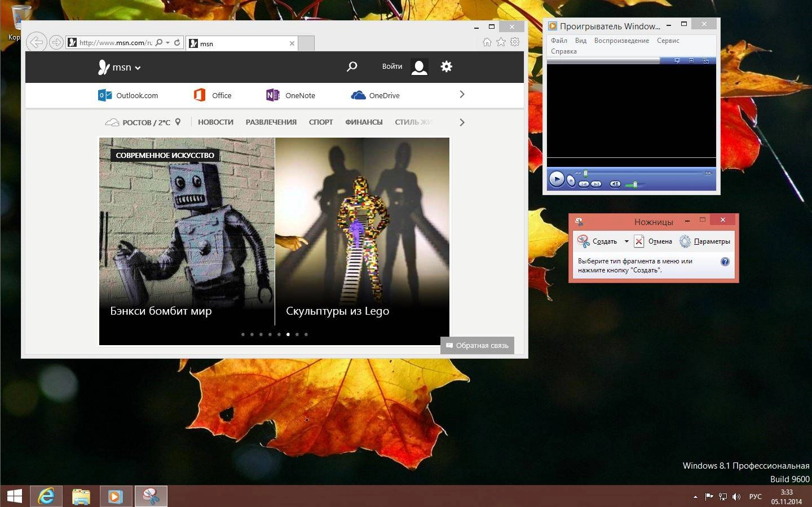Switch media player to full-screen view
Screen dimensions: 812x507
tap(691, 60)
